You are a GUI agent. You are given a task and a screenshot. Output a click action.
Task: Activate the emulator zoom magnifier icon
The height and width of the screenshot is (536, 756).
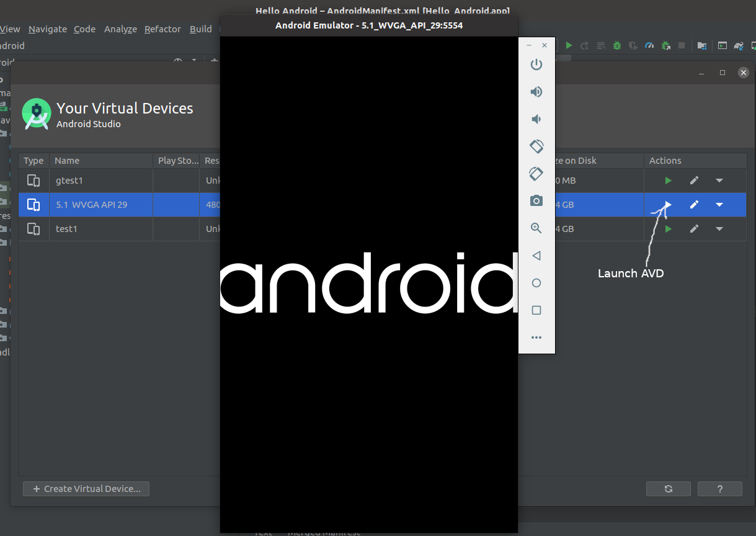[536, 228]
